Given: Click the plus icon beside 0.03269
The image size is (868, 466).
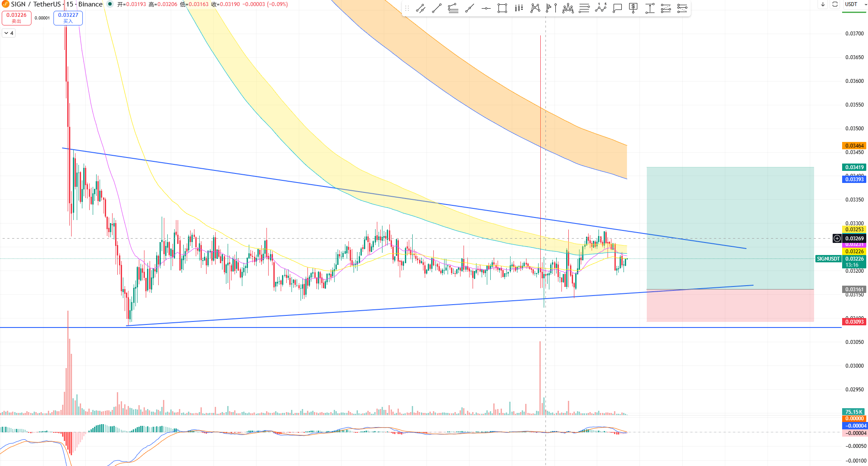Looking at the screenshot, I should [837, 238].
